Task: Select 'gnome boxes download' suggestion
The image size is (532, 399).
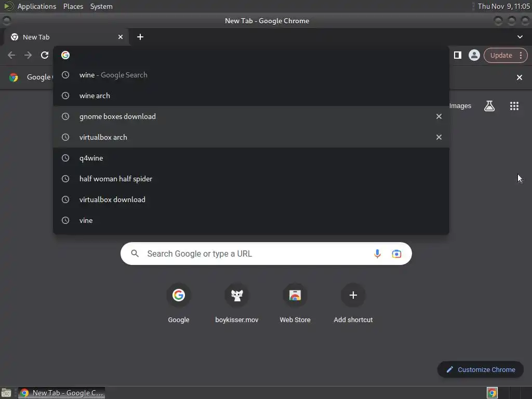Action: pos(251,116)
